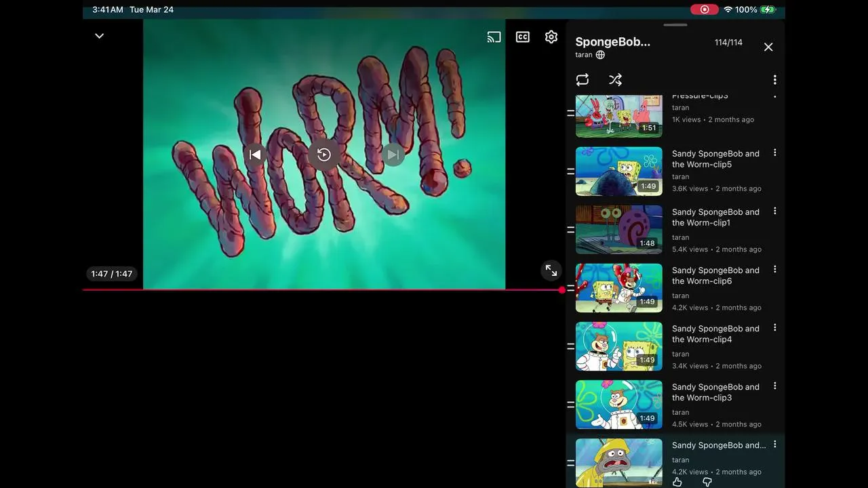Play Sandy SpongeBob and the Worm-clip4 thumbnail
Image resolution: width=868 pixels, height=488 pixels.
619,346
